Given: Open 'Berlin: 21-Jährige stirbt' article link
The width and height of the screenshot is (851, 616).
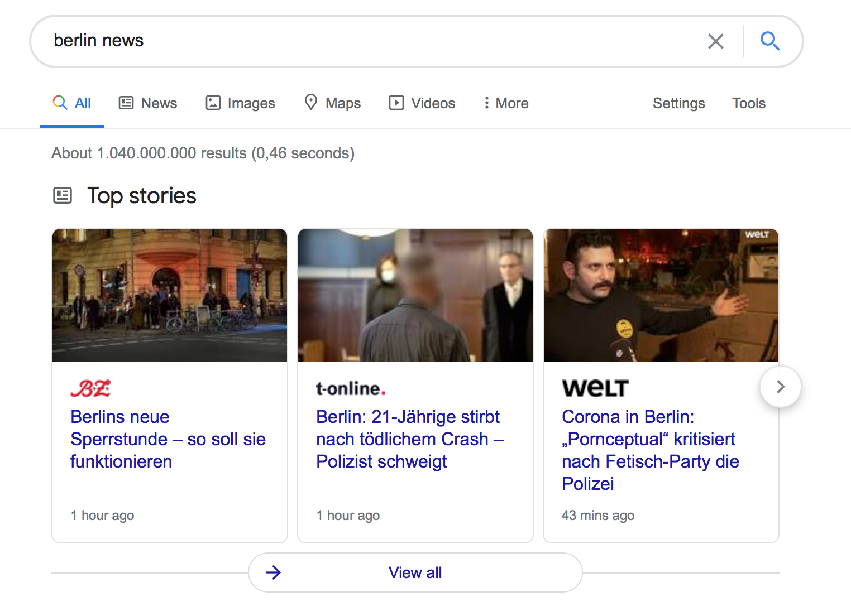Looking at the screenshot, I should pos(410,439).
